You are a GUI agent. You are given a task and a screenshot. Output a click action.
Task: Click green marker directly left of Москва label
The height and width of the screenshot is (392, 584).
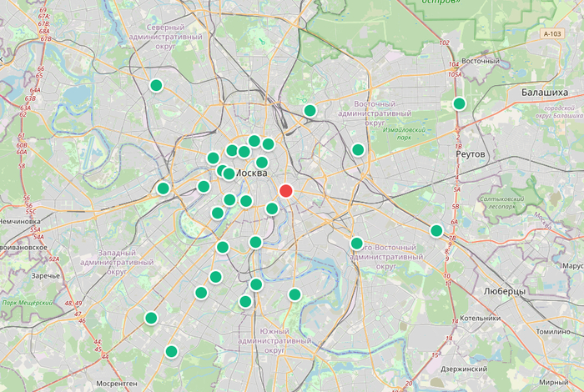229,174
